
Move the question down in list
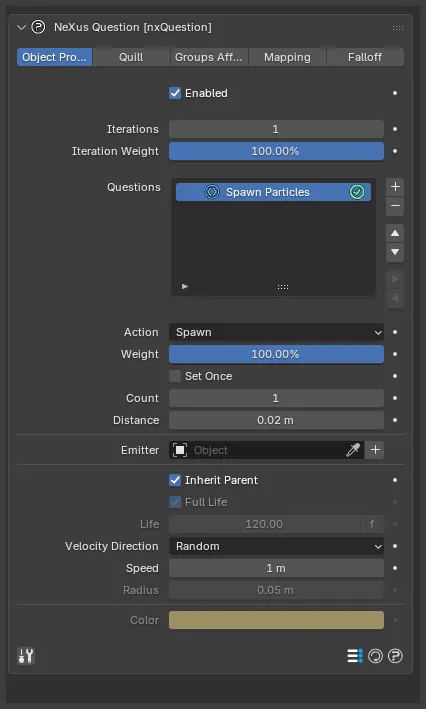coord(395,252)
